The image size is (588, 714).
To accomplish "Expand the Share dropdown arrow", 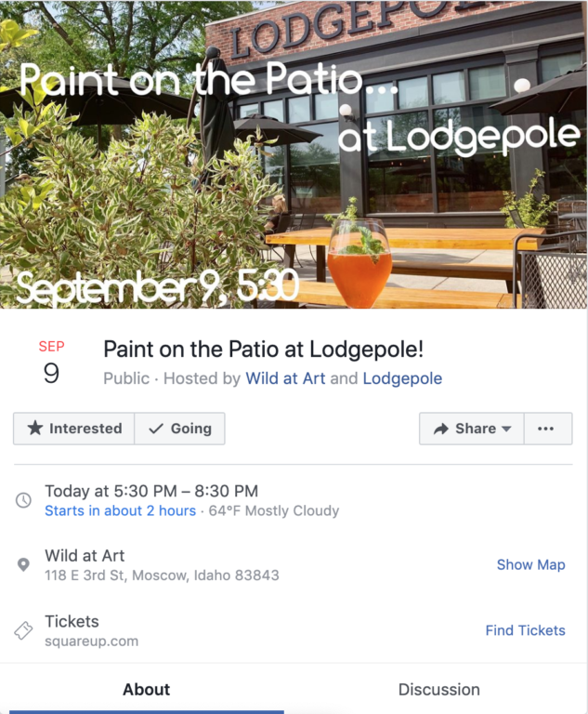I will click(506, 430).
